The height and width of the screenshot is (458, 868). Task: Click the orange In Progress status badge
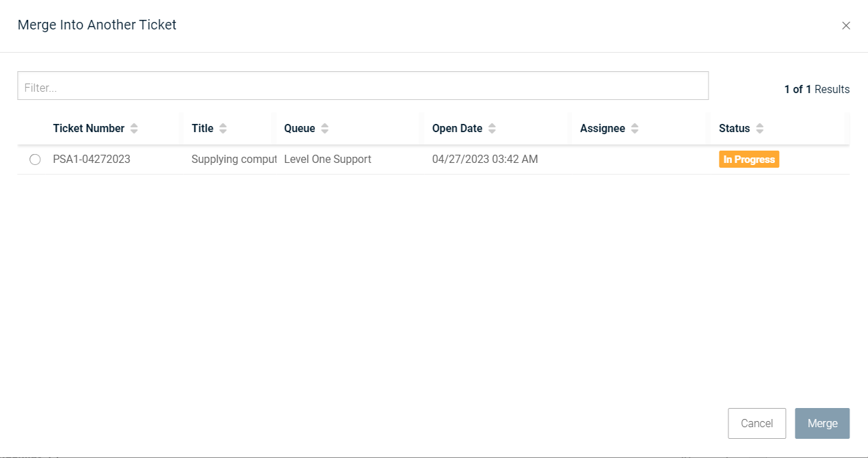click(749, 160)
